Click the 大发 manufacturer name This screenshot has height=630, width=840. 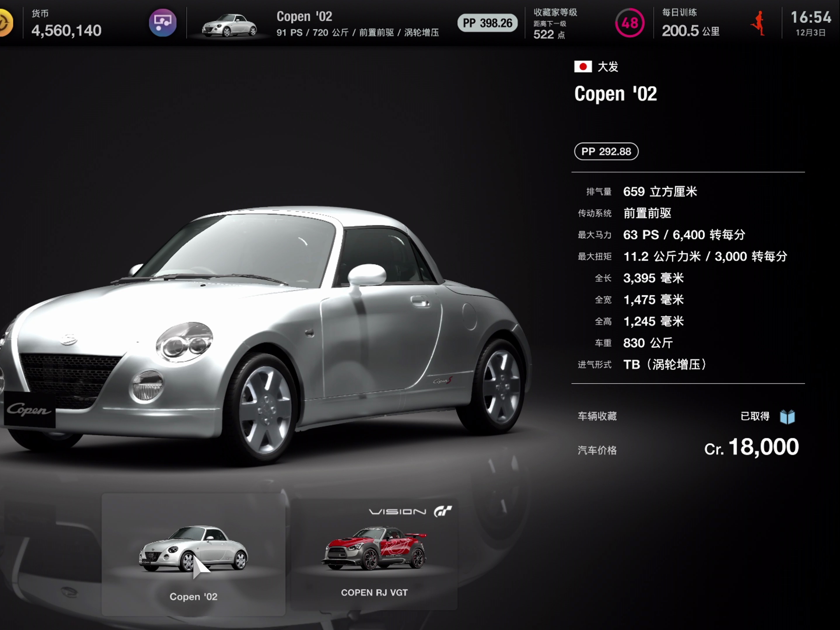pyautogui.click(x=608, y=67)
